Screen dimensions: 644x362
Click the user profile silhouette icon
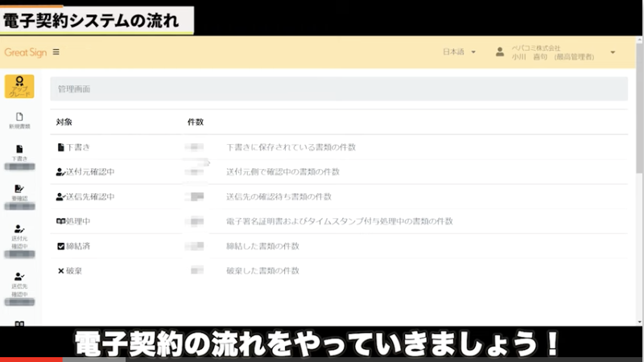(500, 52)
